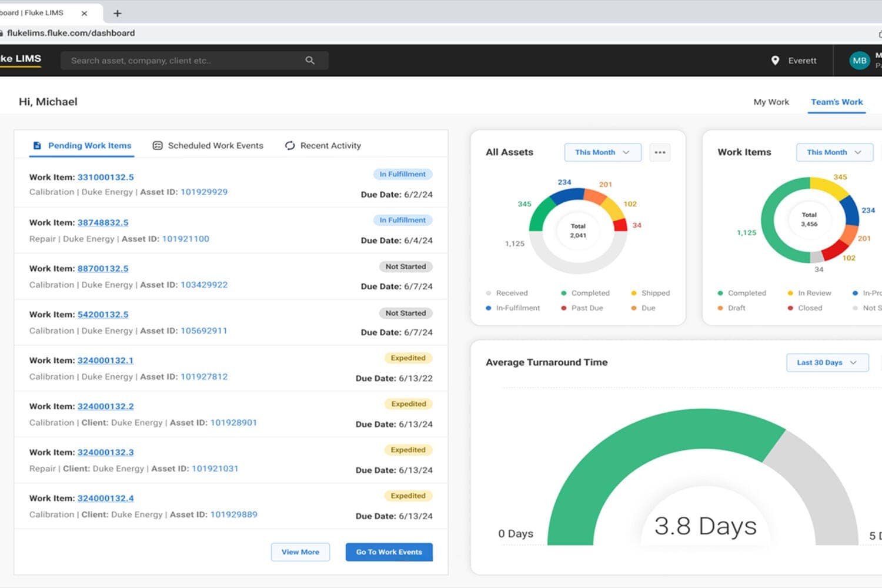Click the Scheduled Work Events calendar icon
The image size is (882, 588).
[x=158, y=145]
